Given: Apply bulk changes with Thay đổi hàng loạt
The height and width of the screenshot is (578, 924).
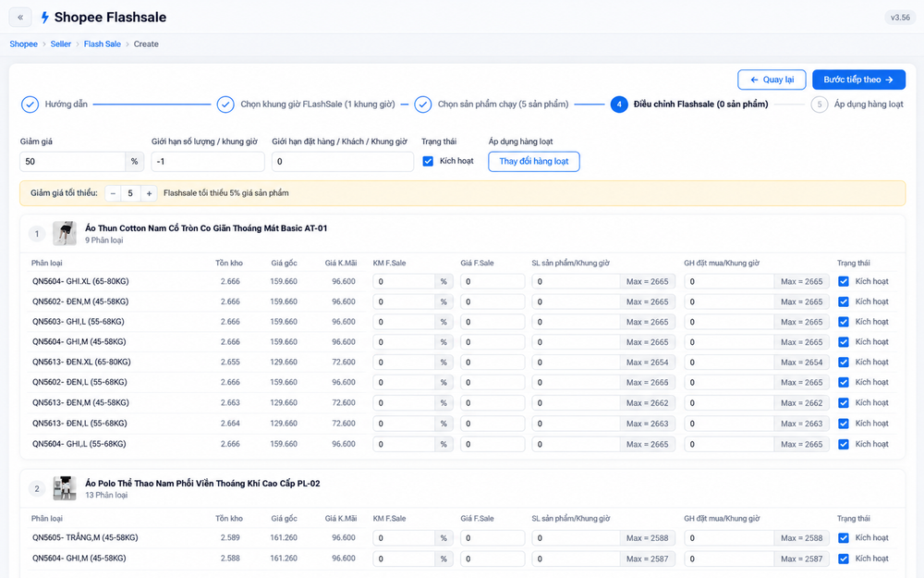Looking at the screenshot, I should pos(534,161).
